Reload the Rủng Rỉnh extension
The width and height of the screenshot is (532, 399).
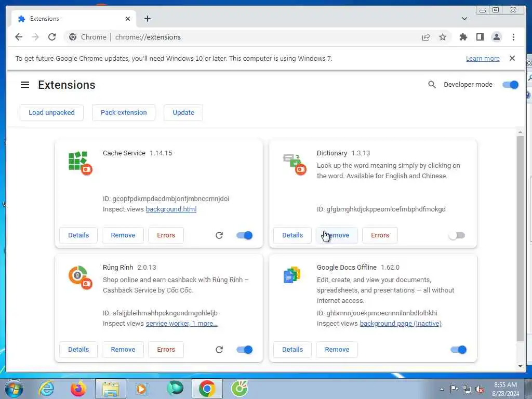coord(219,350)
